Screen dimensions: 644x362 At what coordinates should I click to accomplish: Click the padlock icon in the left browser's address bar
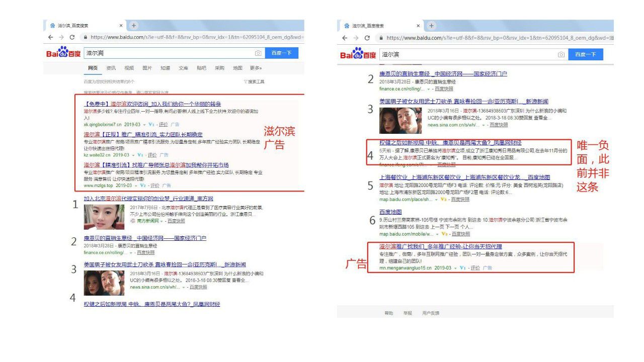(x=86, y=37)
